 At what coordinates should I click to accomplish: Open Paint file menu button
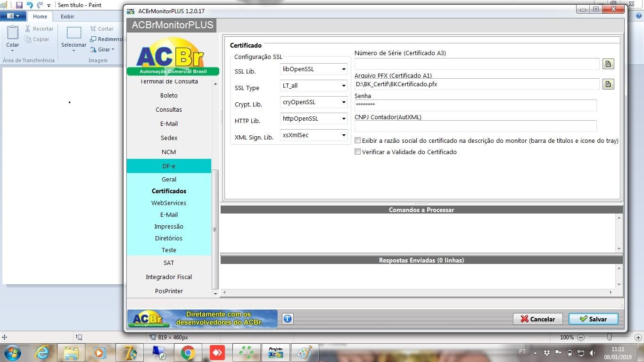(13, 16)
